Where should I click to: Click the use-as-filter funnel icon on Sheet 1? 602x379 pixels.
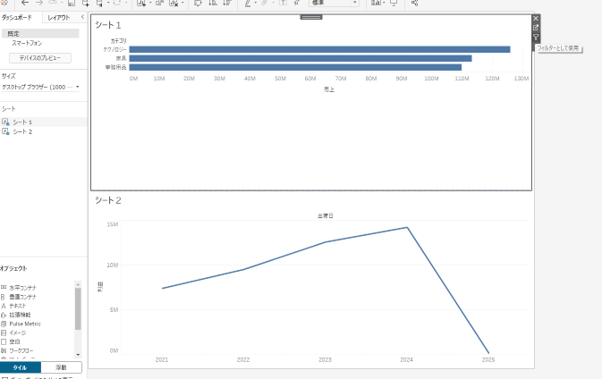536,37
